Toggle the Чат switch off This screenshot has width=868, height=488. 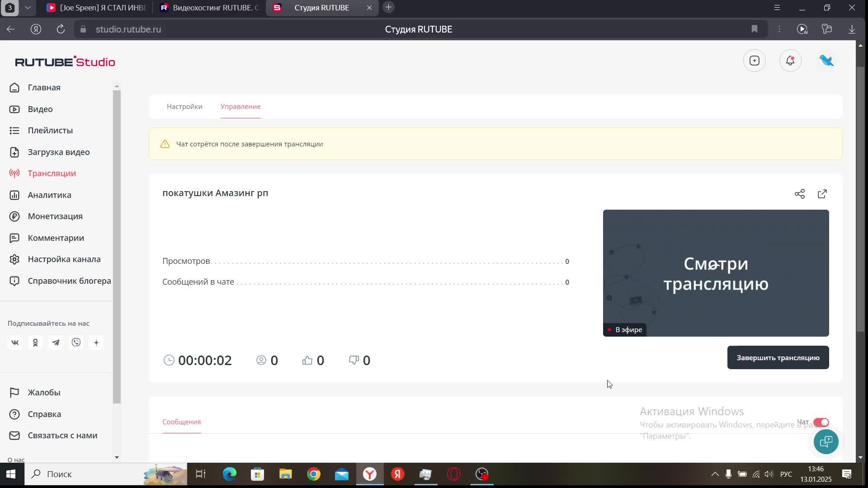[821, 422]
